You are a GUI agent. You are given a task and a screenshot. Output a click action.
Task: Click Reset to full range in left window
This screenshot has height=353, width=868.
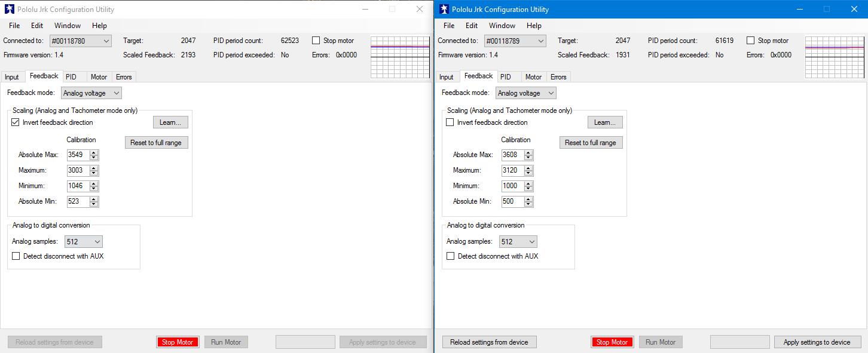coord(156,143)
